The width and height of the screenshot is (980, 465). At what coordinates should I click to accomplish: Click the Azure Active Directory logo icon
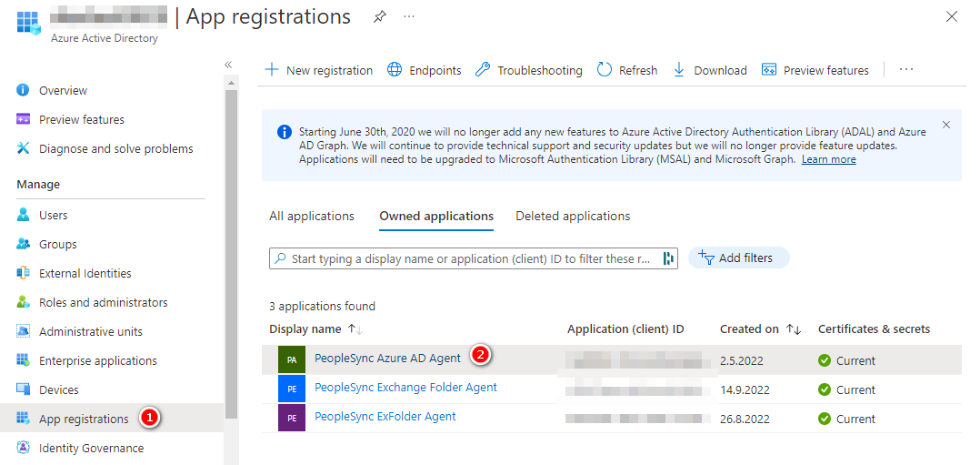(28, 22)
